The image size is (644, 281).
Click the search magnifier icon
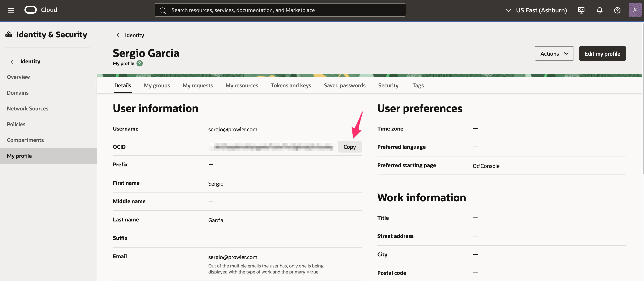(x=163, y=10)
